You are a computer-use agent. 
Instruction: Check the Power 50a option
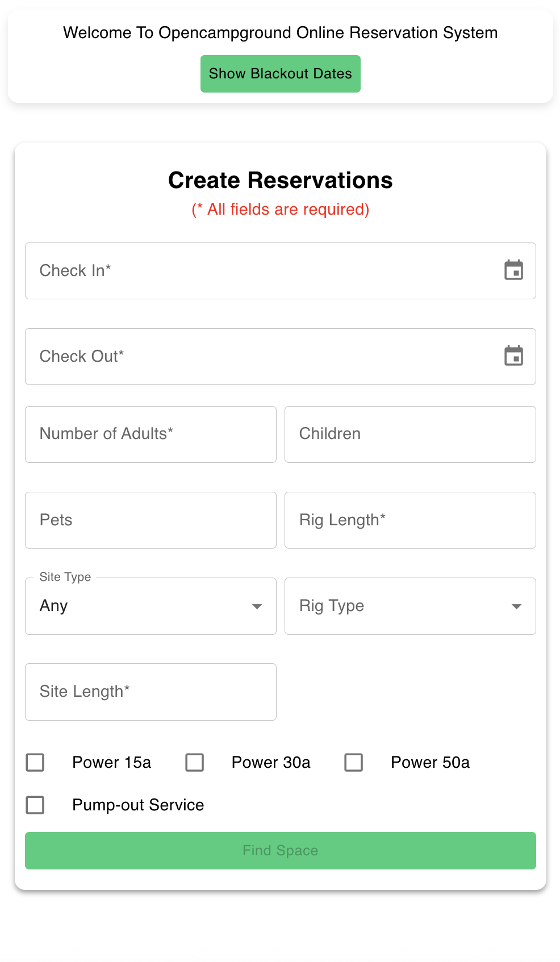(354, 762)
